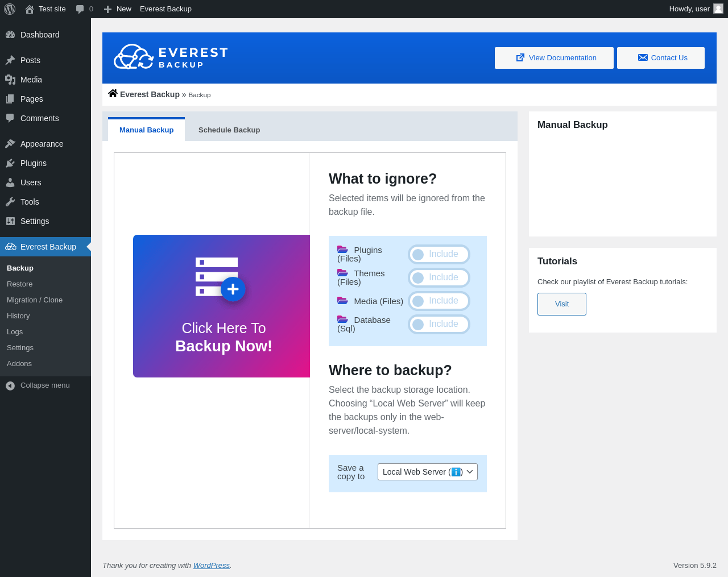The image size is (728, 577).
Task: Click Here To Backup Now banner
Action: click(222, 306)
